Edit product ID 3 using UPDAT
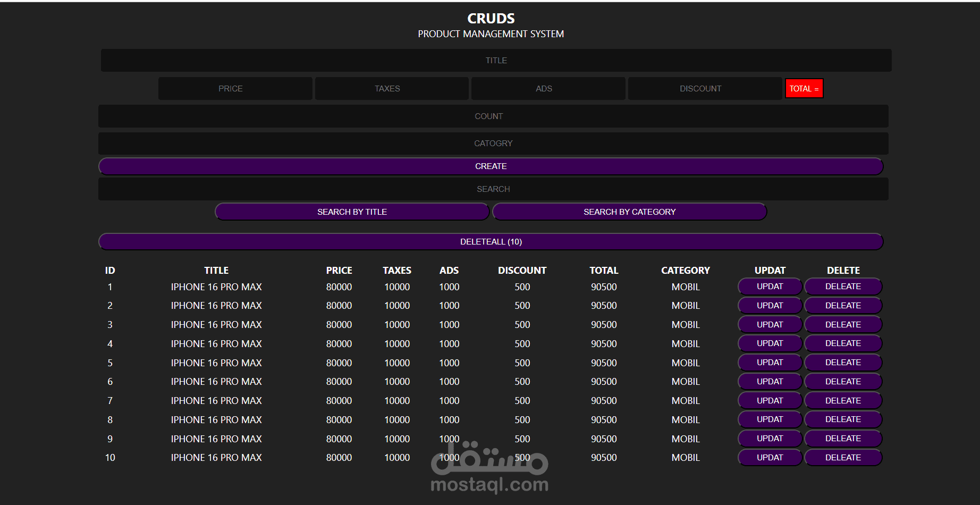980x505 pixels. pyautogui.click(x=770, y=325)
